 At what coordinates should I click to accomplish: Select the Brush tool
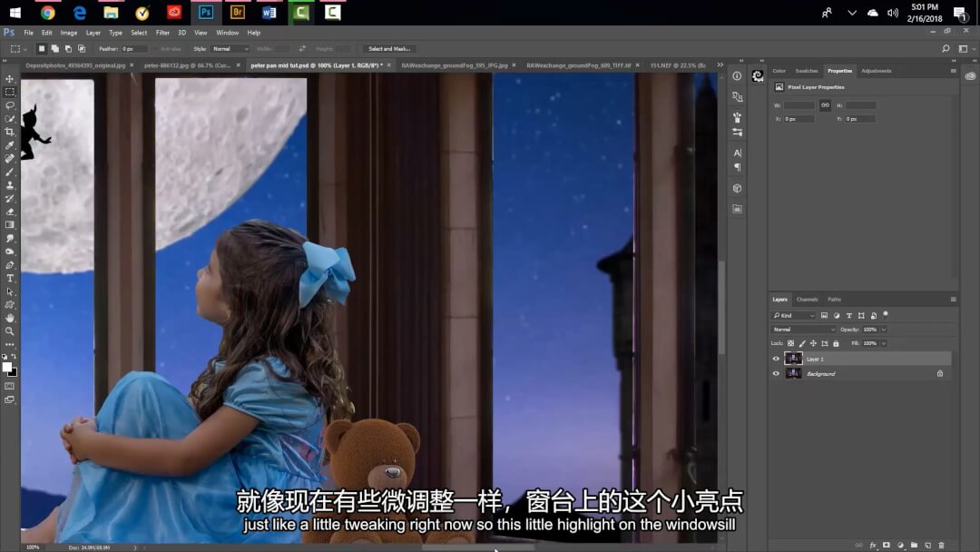pos(10,172)
